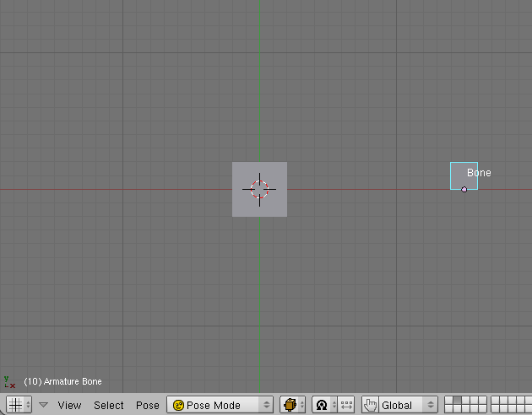Open the Pose menu
Viewport: 532px width, 415px height.
(148, 405)
